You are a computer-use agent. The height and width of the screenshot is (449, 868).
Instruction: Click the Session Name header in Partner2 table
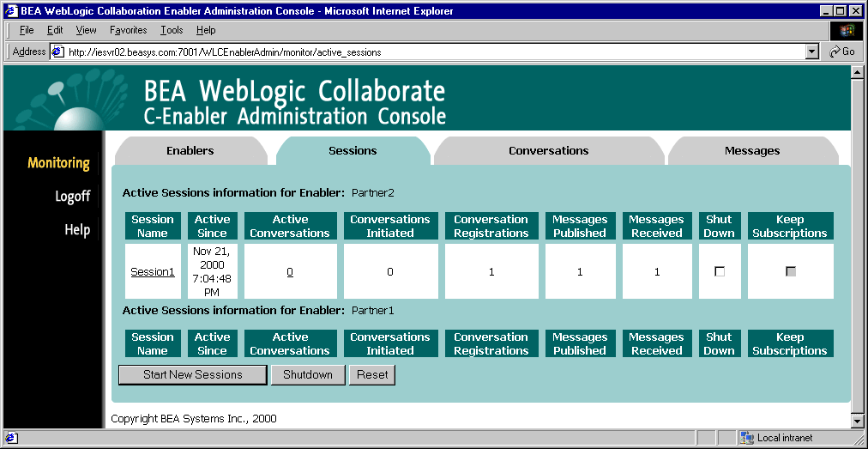[x=153, y=226]
